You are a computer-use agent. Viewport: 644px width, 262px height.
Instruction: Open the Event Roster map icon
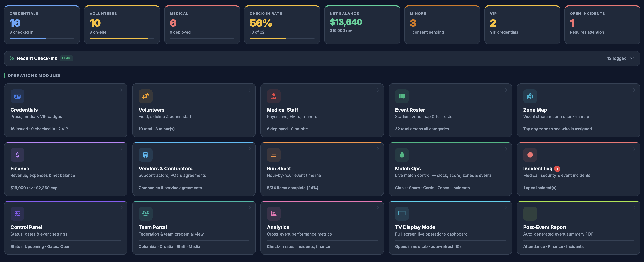coord(402,96)
